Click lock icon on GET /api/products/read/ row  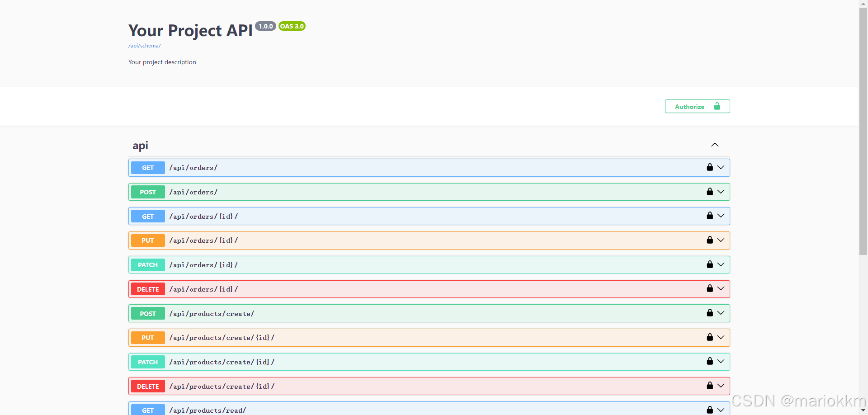(x=710, y=410)
